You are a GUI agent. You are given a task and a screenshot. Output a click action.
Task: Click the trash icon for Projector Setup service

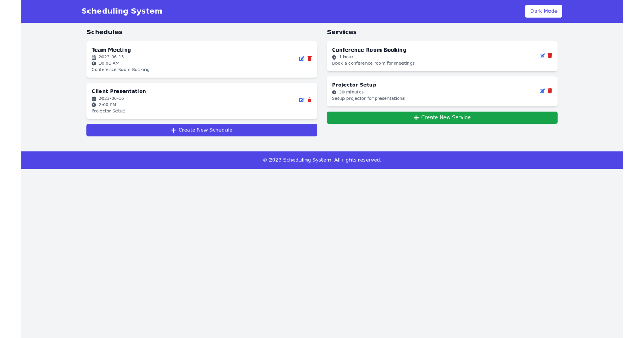[550, 90]
